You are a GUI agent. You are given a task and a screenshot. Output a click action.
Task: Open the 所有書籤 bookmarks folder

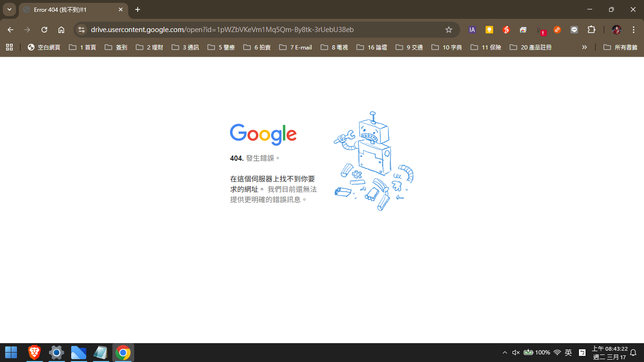pyautogui.click(x=620, y=47)
